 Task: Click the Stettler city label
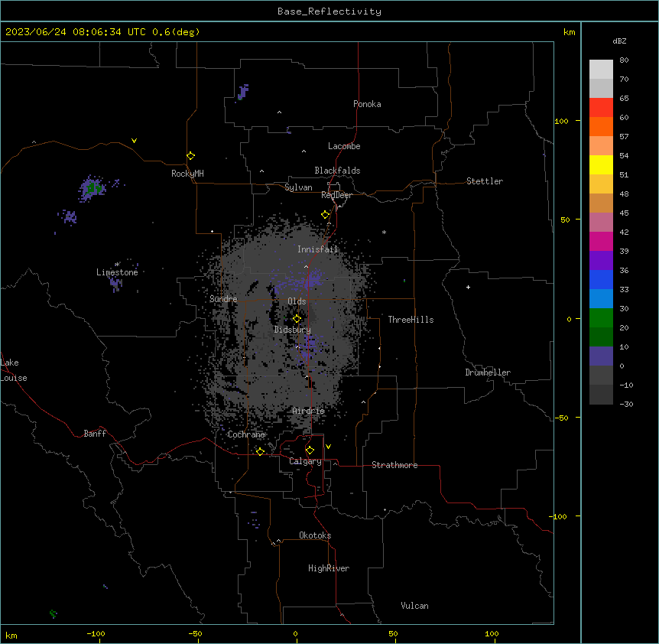click(x=485, y=181)
